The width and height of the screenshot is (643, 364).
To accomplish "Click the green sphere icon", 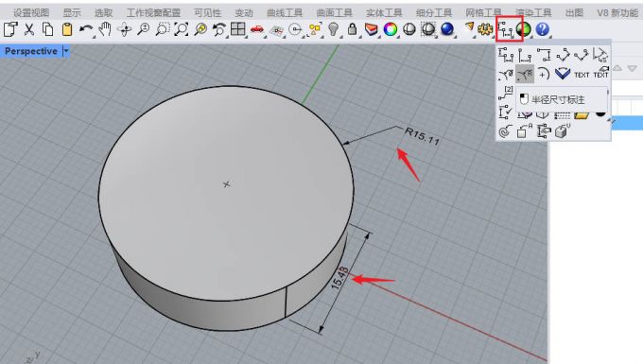I will (524, 29).
